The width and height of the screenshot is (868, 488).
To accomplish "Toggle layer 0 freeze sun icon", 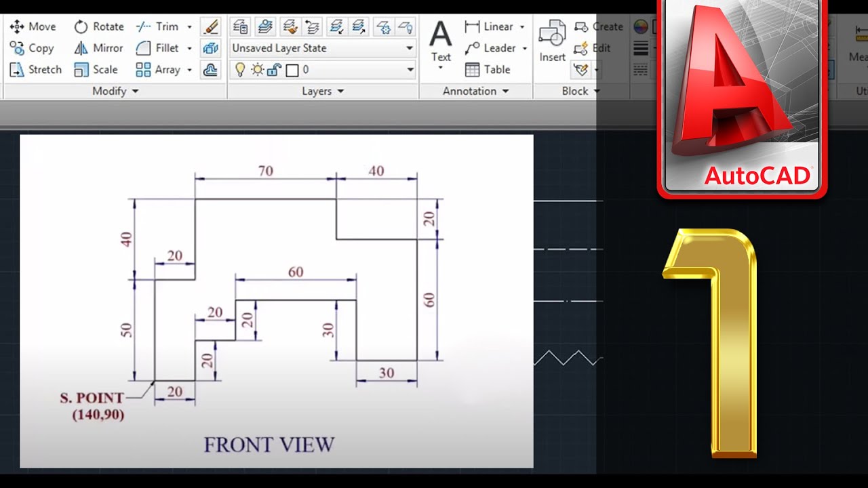I will [257, 69].
